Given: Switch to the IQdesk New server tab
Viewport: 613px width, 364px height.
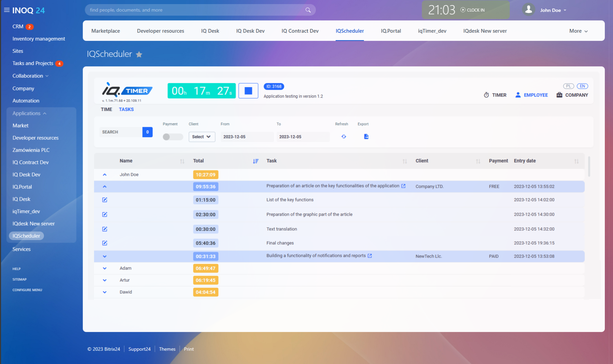Looking at the screenshot, I should pos(485,31).
